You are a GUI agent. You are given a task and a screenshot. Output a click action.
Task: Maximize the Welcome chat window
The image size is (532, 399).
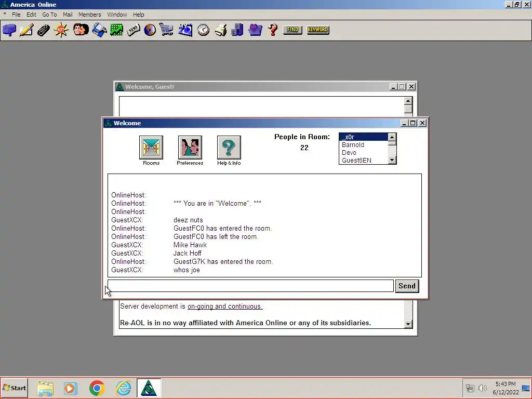(413, 123)
